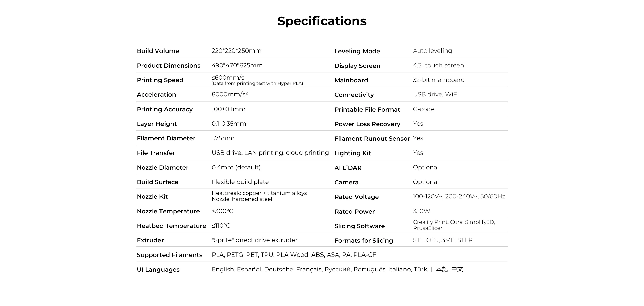Select the File Transfer value text
Screen dimensions: 644x306
coord(270,153)
